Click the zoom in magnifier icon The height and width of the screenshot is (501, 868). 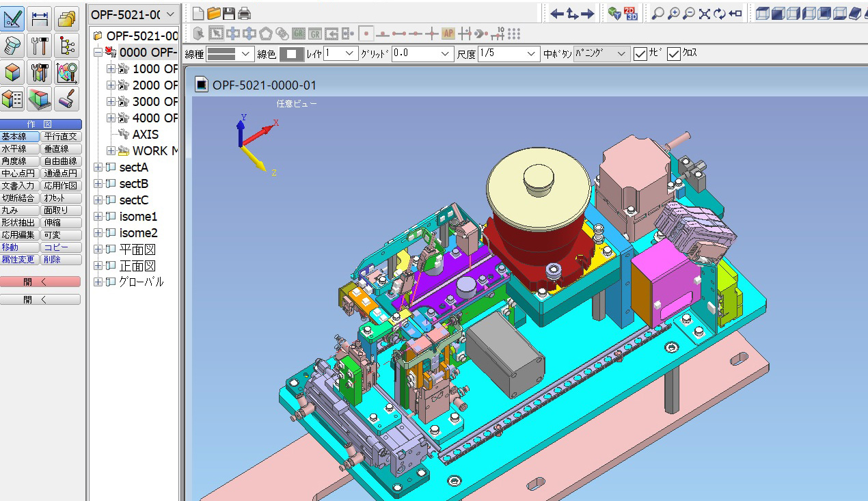[x=673, y=13]
